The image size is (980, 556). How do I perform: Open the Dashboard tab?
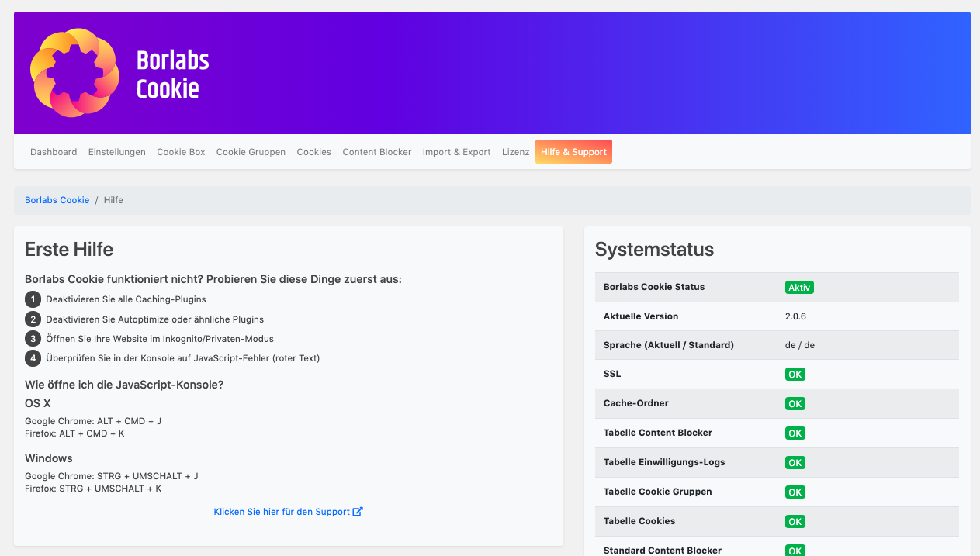(54, 152)
